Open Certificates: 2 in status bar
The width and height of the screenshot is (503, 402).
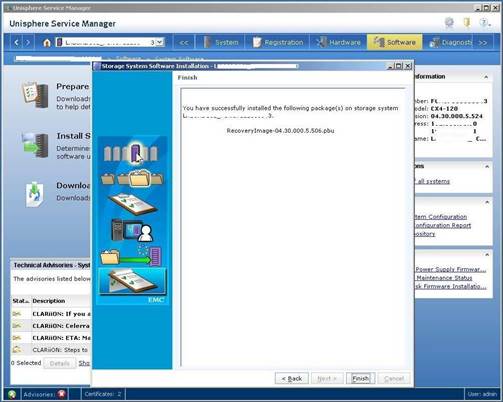[x=103, y=394]
